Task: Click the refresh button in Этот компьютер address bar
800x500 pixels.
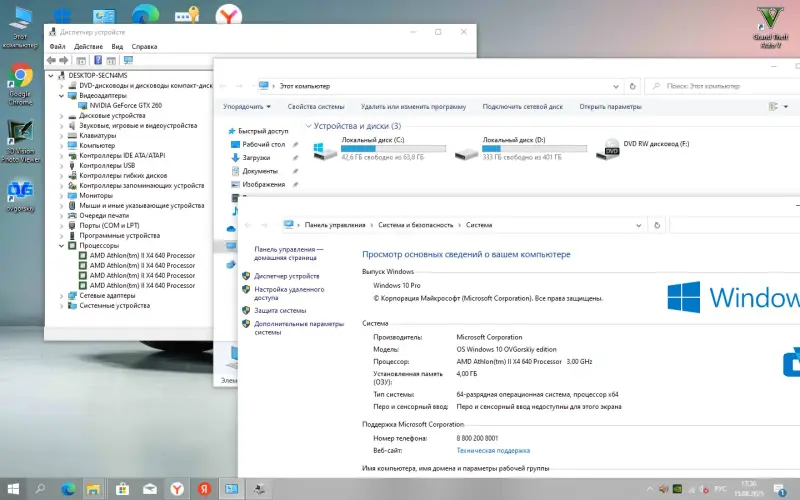Action: click(x=633, y=86)
